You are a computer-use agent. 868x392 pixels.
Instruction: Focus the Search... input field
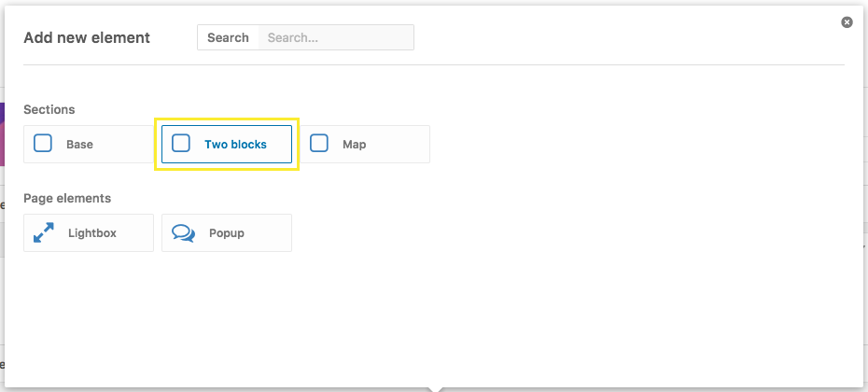[336, 37]
